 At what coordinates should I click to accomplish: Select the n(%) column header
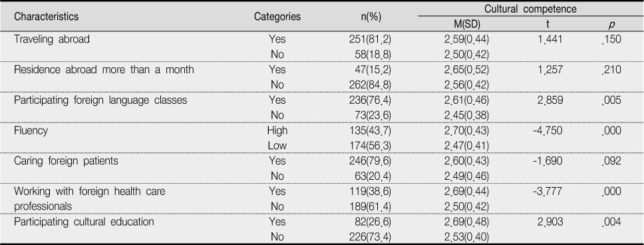click(x=369, y=17)
